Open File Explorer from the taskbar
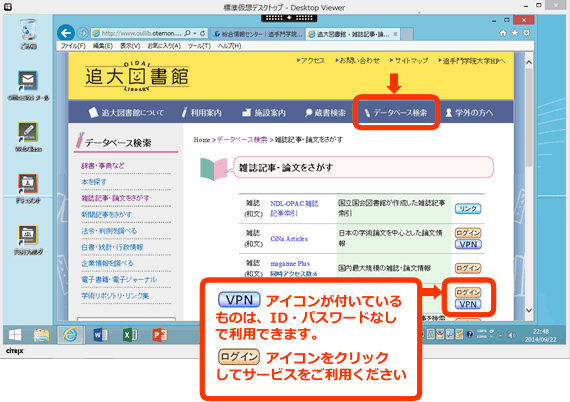 click(x=41, y=335)
